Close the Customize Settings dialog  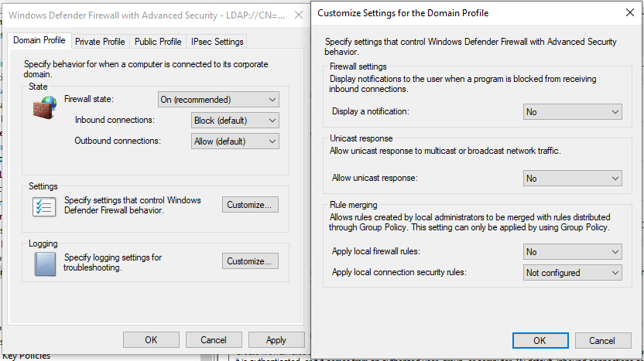630,12
